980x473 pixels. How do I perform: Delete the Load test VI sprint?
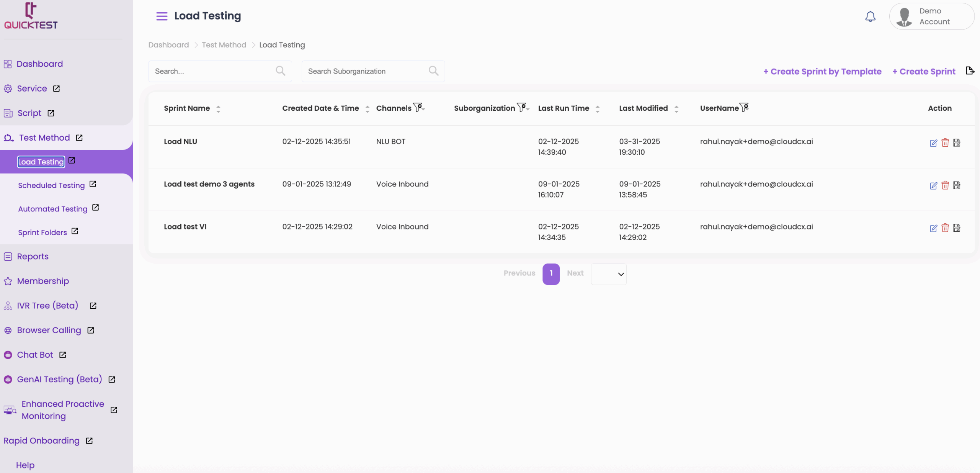pos(945,228)
